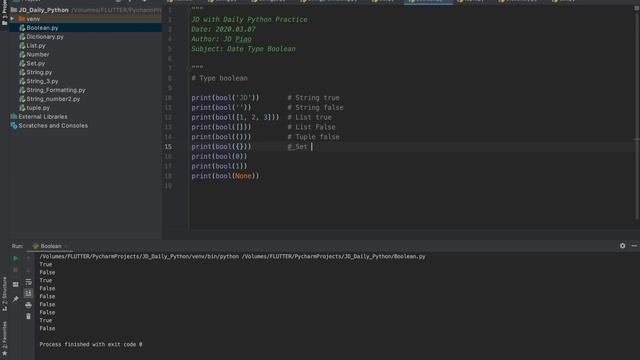Click gutter at line number 16

pos(168,156)
